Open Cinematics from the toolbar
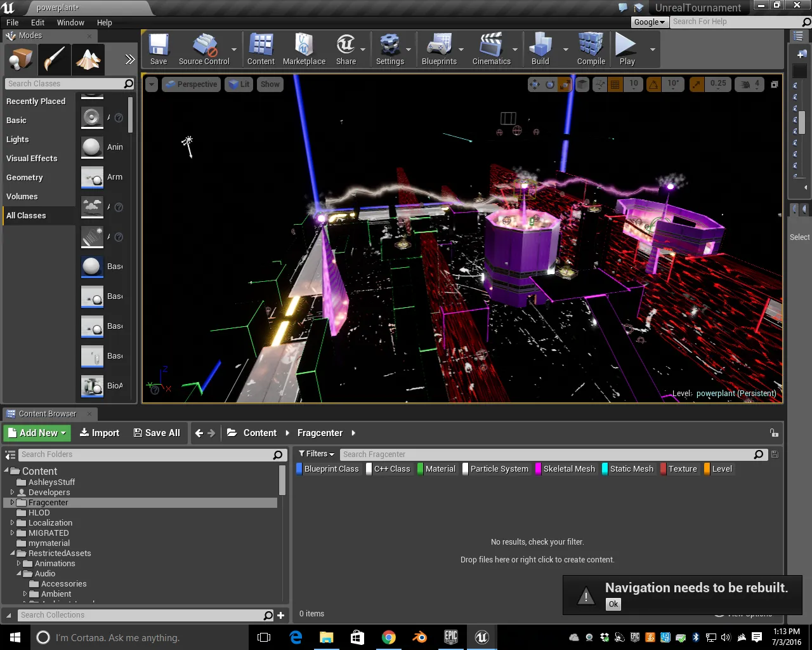This screenshot has width=812, height=650. (492, 50)
